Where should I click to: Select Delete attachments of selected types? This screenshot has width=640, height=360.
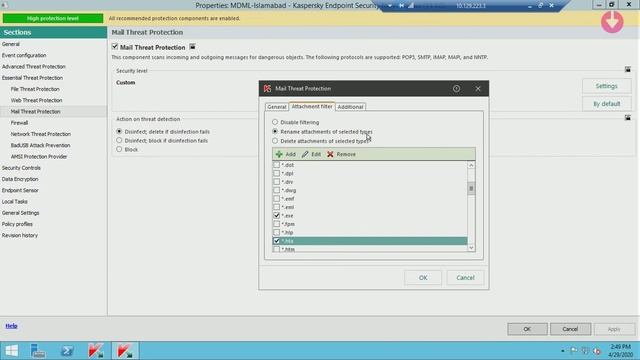click(x=275, y=141)
